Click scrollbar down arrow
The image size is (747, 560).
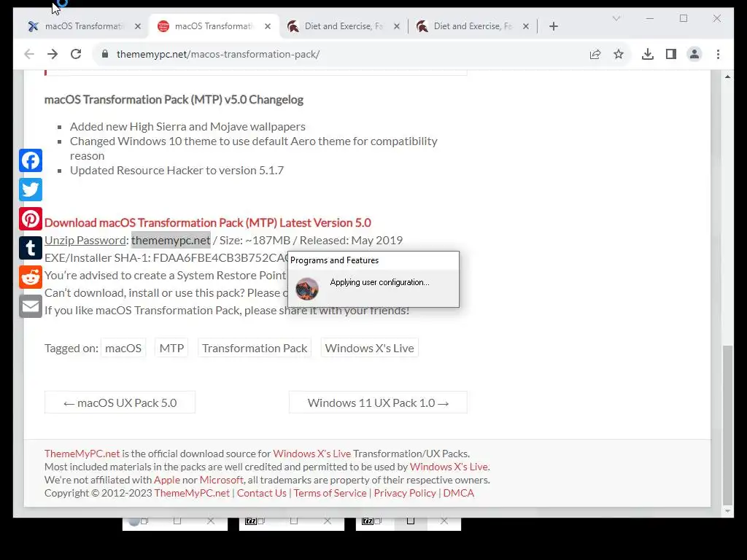pos(727,511)
